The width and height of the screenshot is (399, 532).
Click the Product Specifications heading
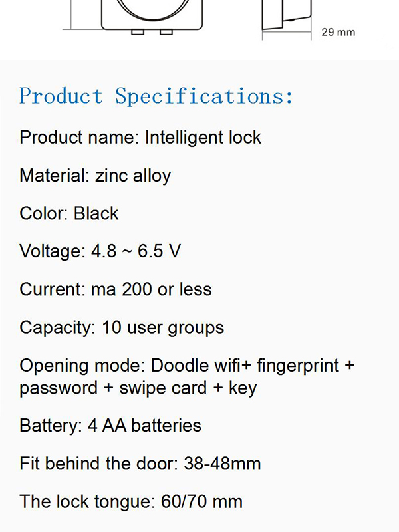[156, 96]
